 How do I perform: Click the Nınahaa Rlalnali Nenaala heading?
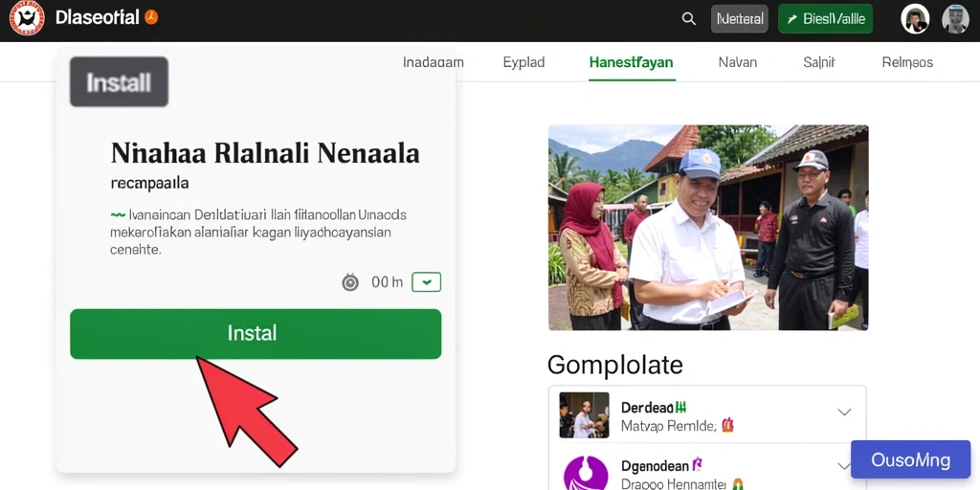pyautogui.click(x=265, y=153)
